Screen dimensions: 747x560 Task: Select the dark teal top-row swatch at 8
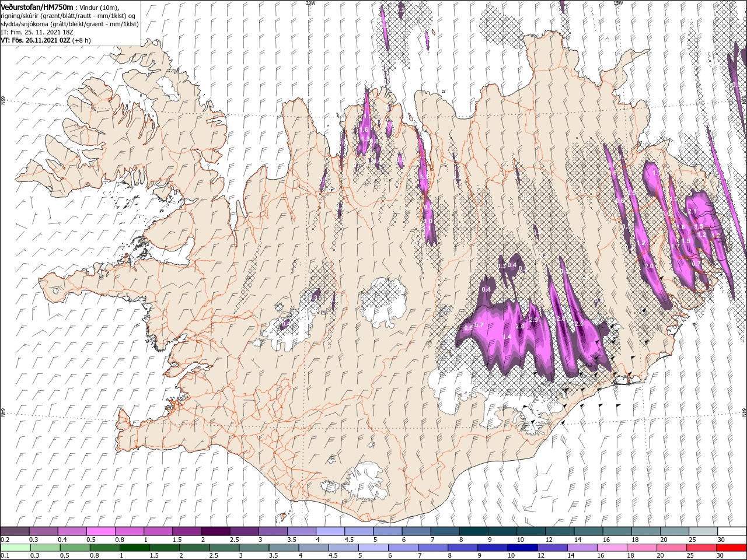[473, 531]
